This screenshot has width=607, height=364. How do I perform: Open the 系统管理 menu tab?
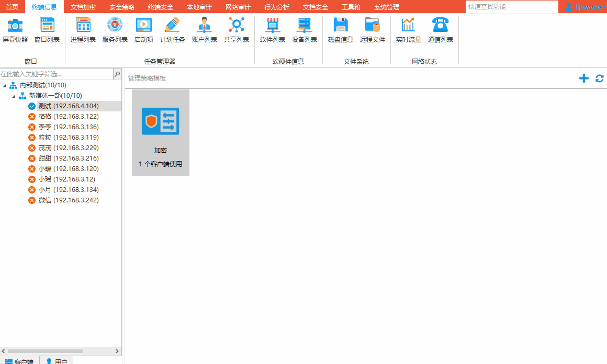(387, 7)
